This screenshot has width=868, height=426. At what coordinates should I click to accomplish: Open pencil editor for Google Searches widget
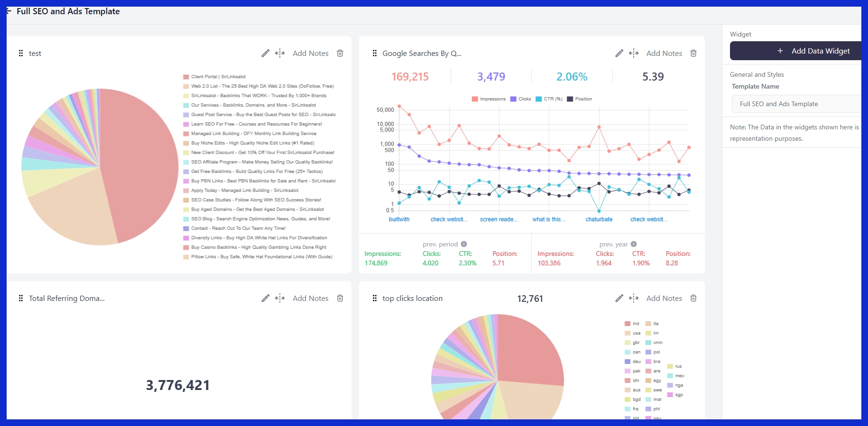(619, 54)
